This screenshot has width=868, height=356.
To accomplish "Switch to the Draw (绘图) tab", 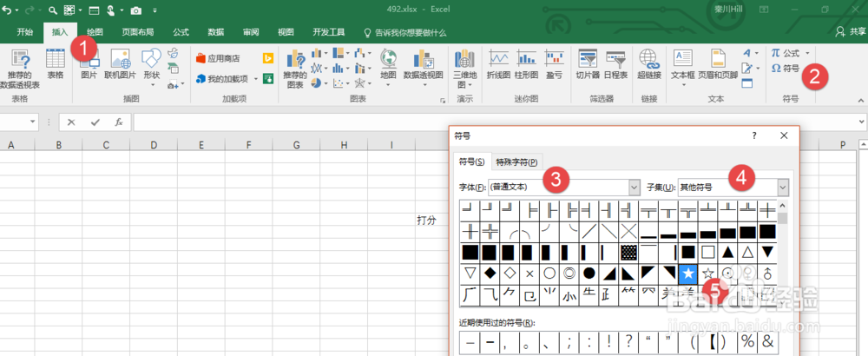I will [95, 32].
